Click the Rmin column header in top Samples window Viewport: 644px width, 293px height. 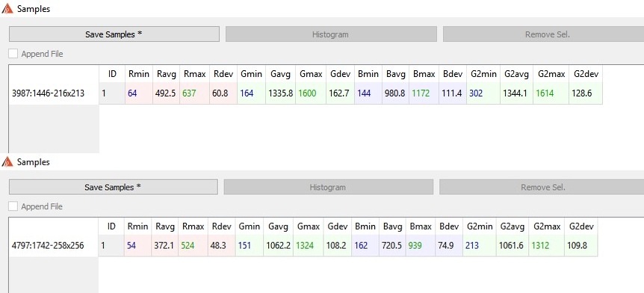pos(138,74)
